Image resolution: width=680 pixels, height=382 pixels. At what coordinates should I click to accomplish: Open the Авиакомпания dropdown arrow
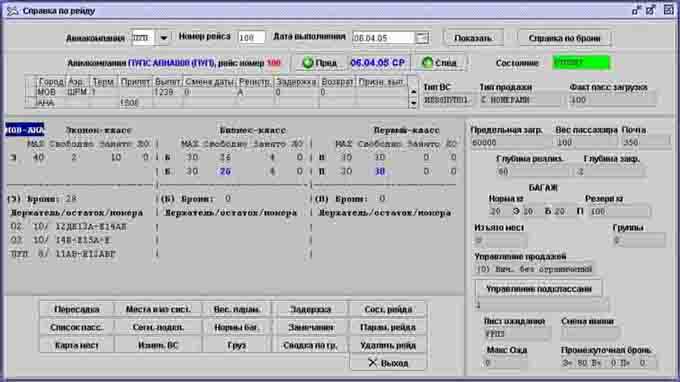(x=163, y=38)
